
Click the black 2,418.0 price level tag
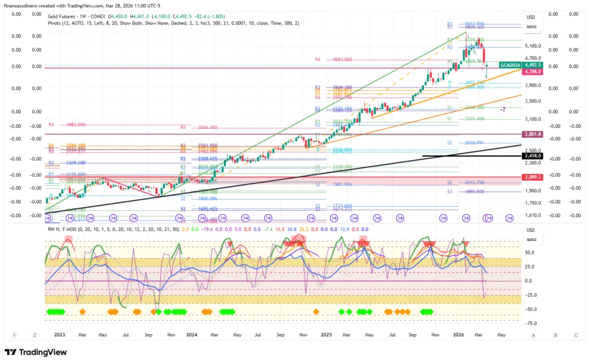pyautogui.click(x=530, y=156)
